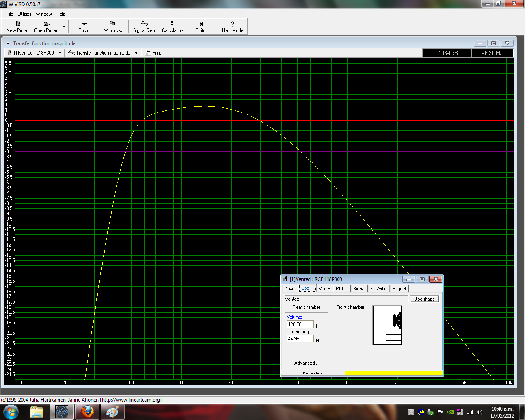525x420 pixels.
Task: Select the Front chamber button
Action: (x=350, y=307)
